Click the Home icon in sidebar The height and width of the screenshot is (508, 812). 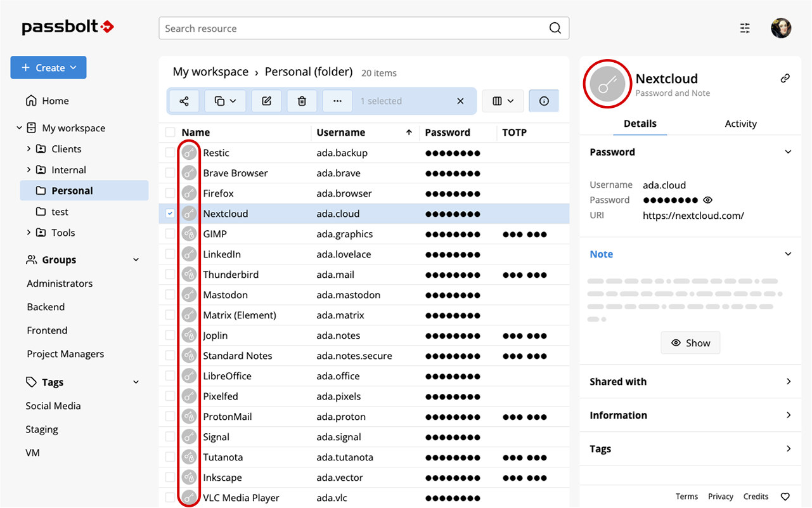click(31, 101)
